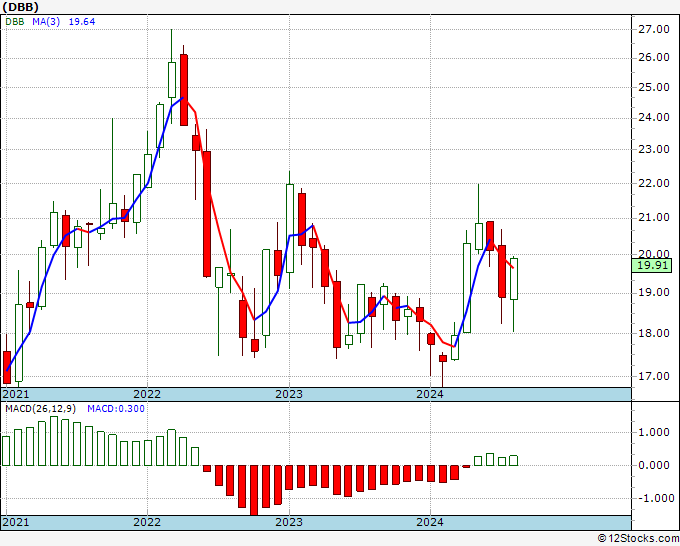The height and width of the screenshot is (546, 680).
Task: Click the 25.00 price axis label
Action: pos(654,87)
